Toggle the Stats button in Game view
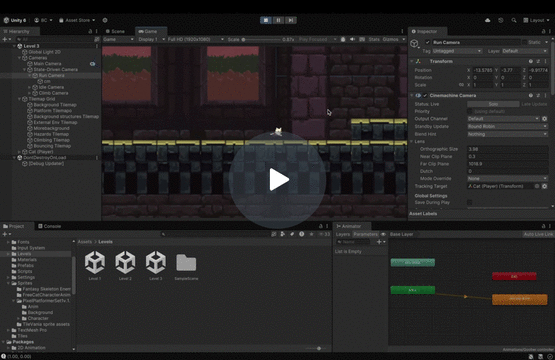Screen dimensions: 555x360 pos(374,39)
